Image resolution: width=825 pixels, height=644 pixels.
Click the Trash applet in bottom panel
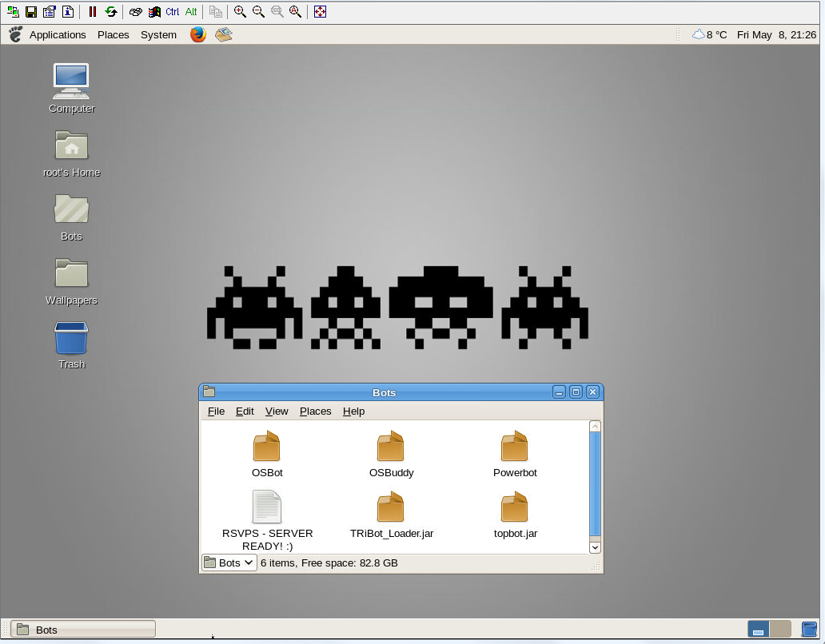tap(809, 629)
